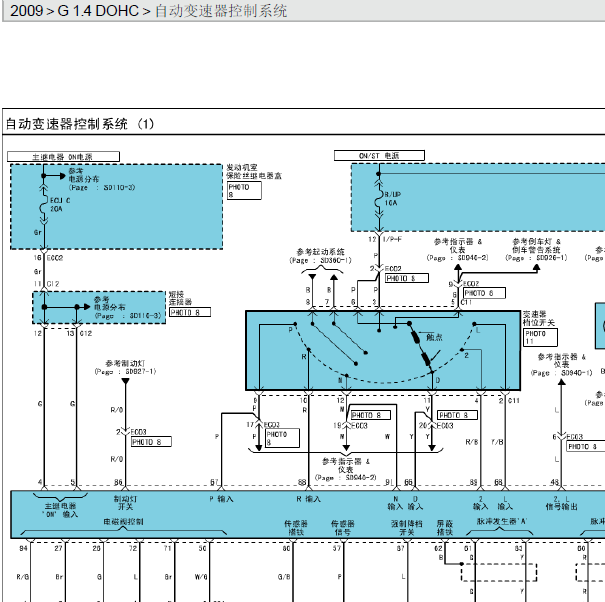Screen dimensions: 605x602
Task: Open PHOTO 11 link under 变速器档位开关
Action: (x=540, y=337)
